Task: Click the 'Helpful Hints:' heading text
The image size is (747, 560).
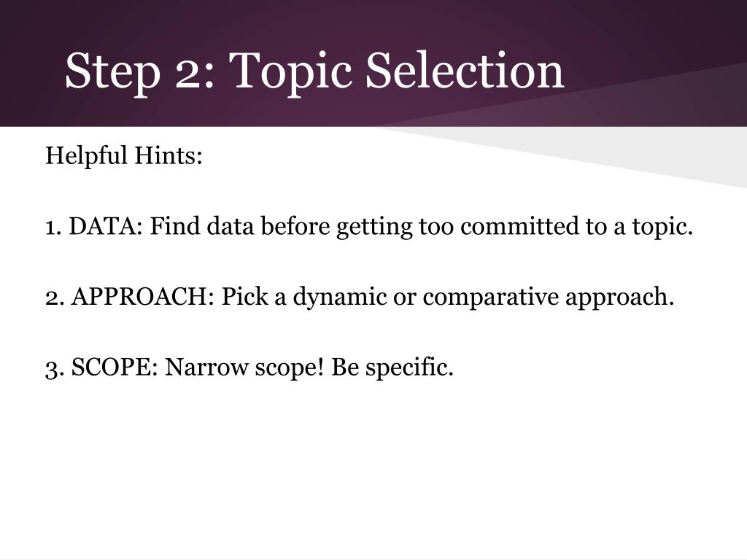Action: click(x=124, y=156)
